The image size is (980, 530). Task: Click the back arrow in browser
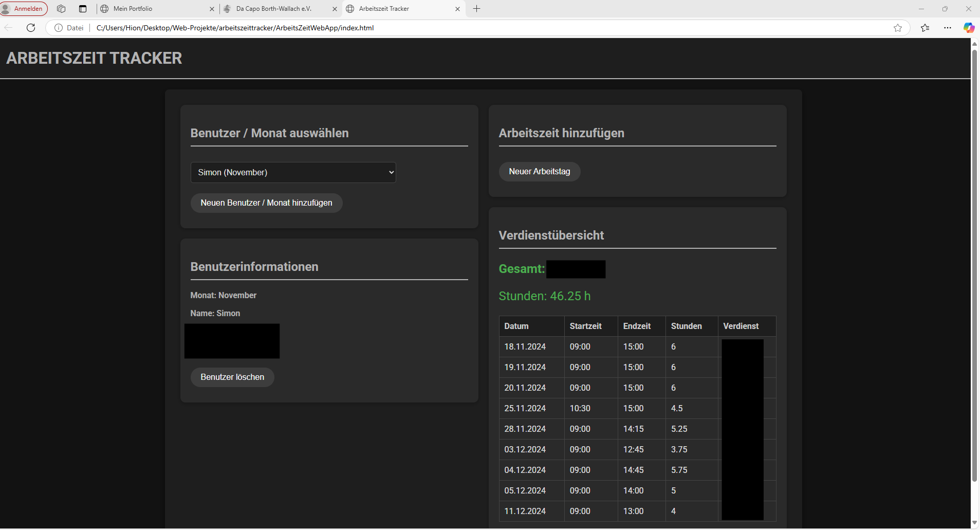tap(9, 28)
